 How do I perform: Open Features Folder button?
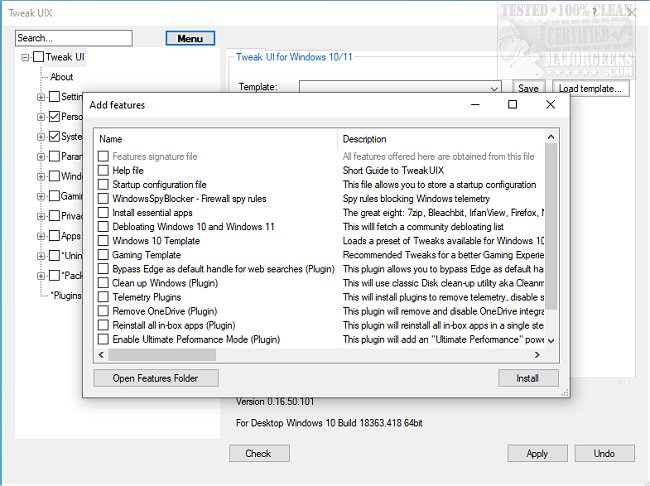(155, 378)
